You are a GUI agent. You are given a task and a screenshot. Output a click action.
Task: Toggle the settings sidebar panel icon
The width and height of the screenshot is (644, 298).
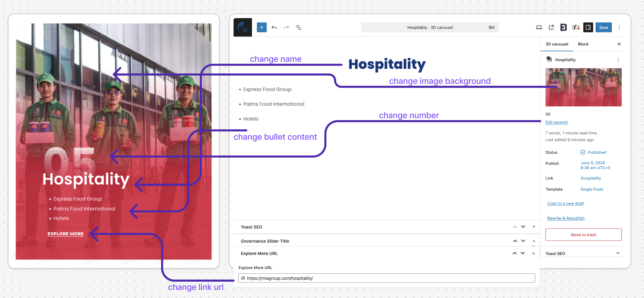pyautogui.click(x=588, y=27)
